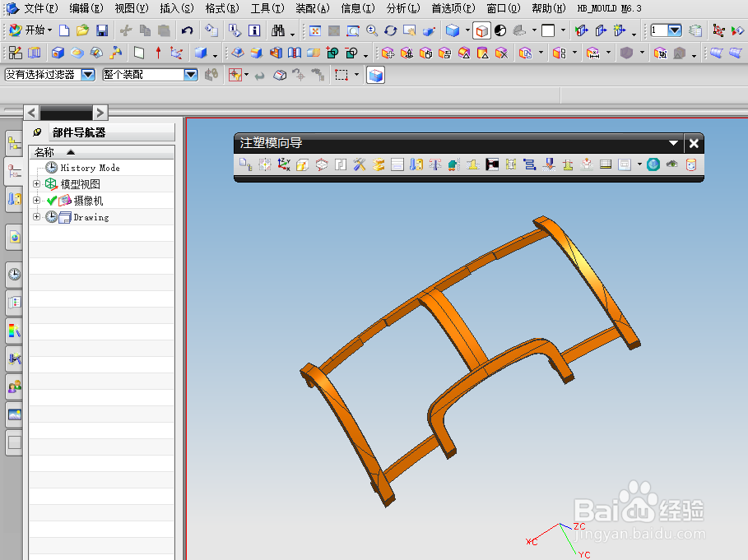Screen dimensions: 748x560
Task: Open the 文件(F) menu
Action: click(x=41, y=8)
